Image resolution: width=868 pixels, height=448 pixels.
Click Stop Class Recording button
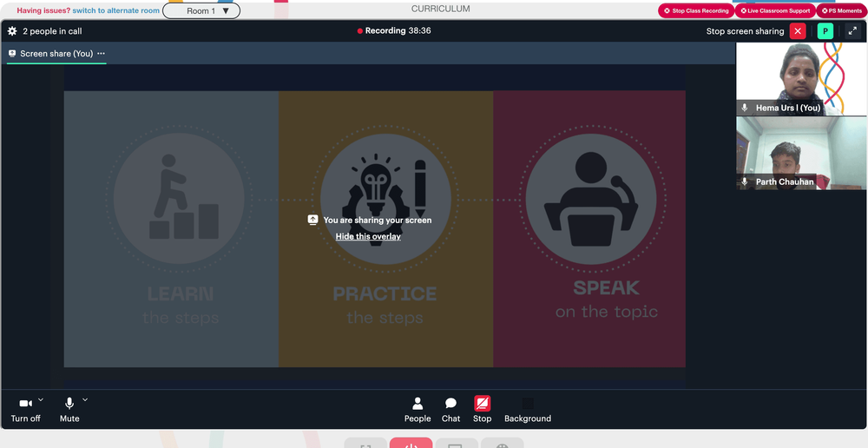click(x=696, y=10)
